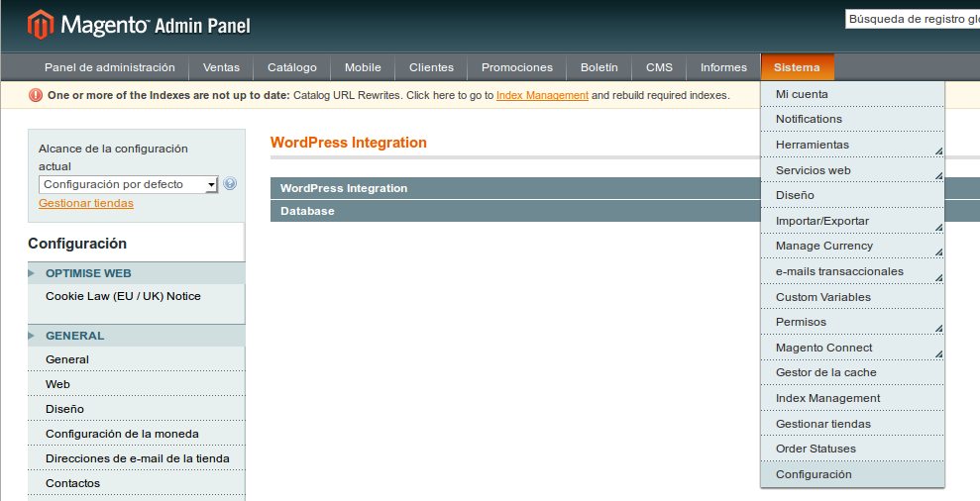This screenshot has height=501, width=980.
Task: Expand Importar/Exportar submenu
Action: (x=852, y=221)
